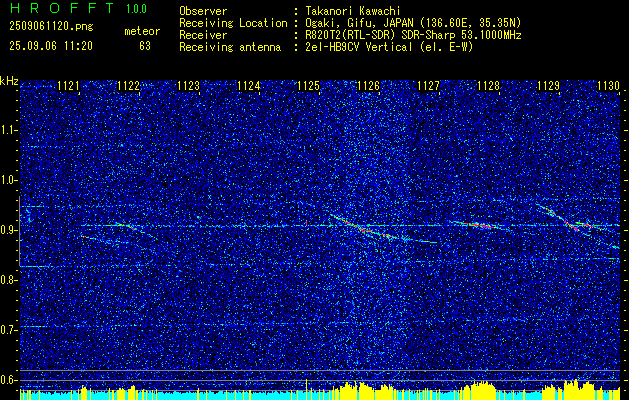This screenshot has width=629, height=400.
Task: Click the Observer field label
Action: point(203,11)
